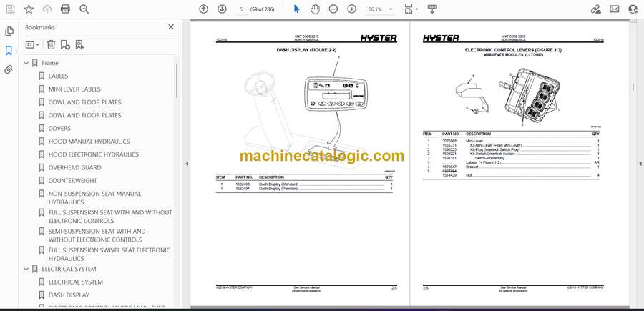This screenshot has width=644, height=311.
Task: Open the fit page options dropdown
Action: click(411, 9)
